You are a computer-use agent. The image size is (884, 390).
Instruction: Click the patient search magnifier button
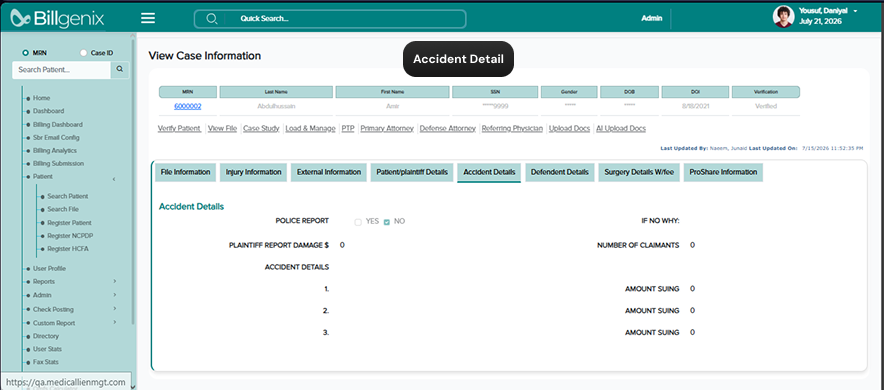[120, 70]
